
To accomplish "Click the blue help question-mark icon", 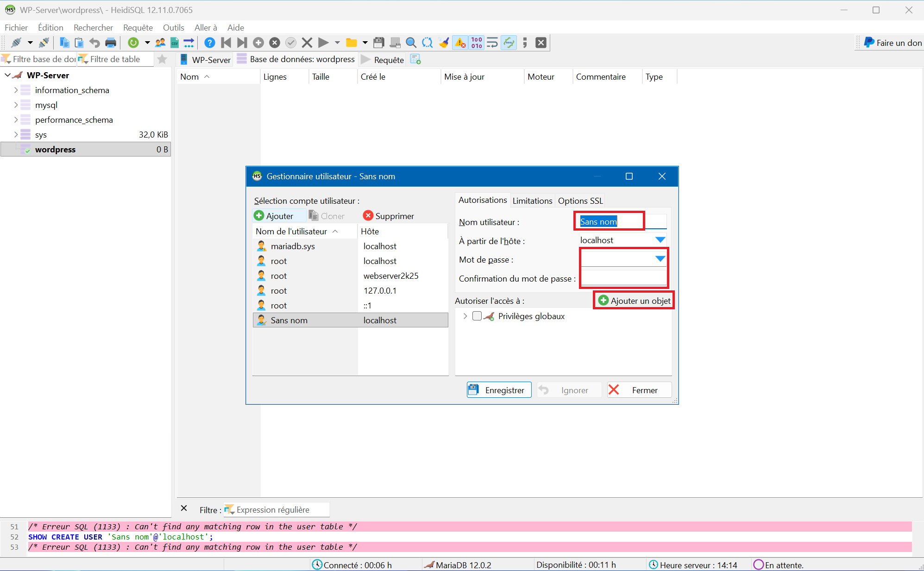I will [209, 43].
